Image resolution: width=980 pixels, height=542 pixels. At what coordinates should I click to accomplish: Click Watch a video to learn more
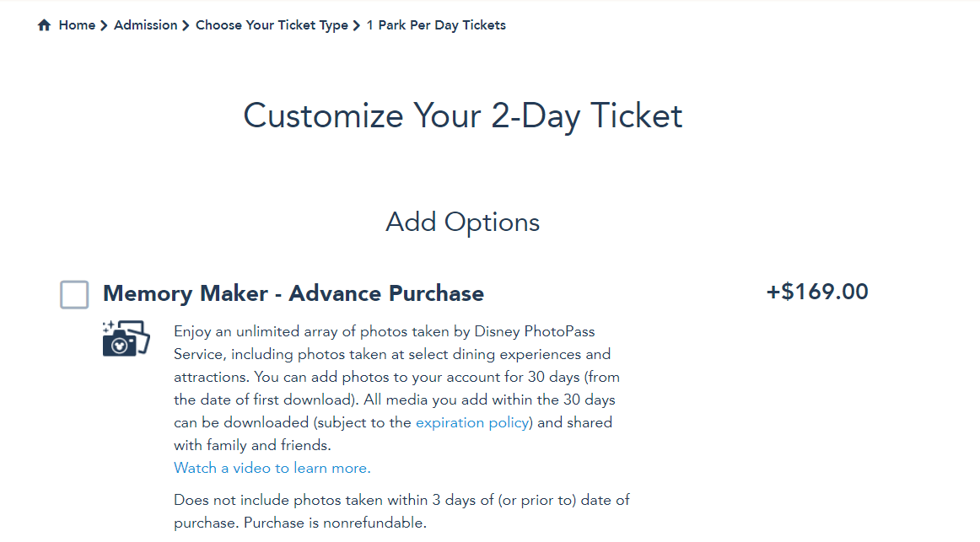[272, 469]
